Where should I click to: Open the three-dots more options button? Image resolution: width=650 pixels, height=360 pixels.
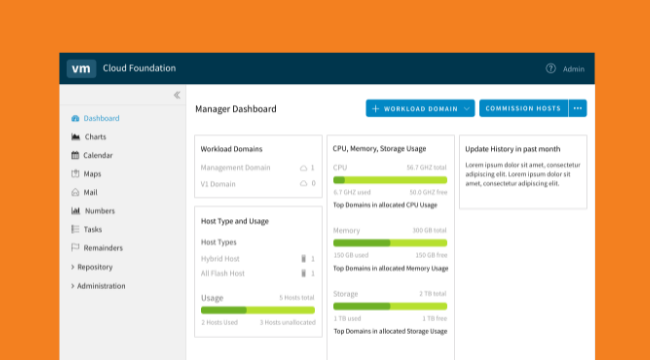coord(578,108)
